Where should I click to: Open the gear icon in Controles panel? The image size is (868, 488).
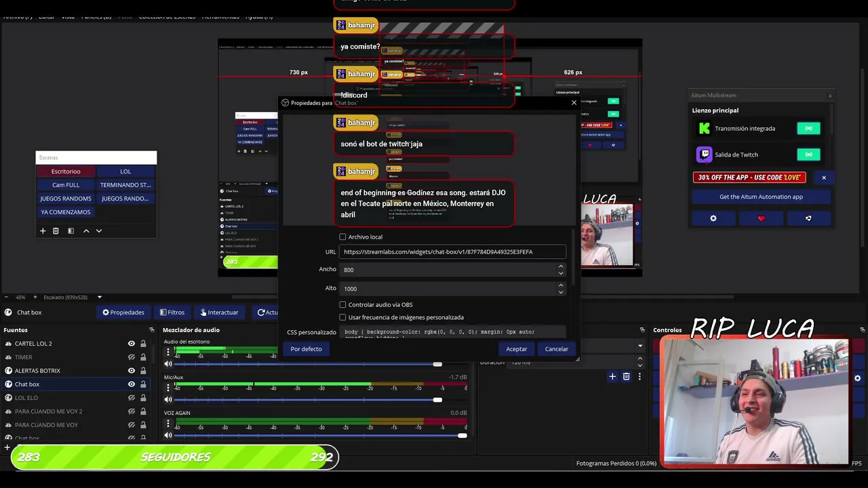857,378
